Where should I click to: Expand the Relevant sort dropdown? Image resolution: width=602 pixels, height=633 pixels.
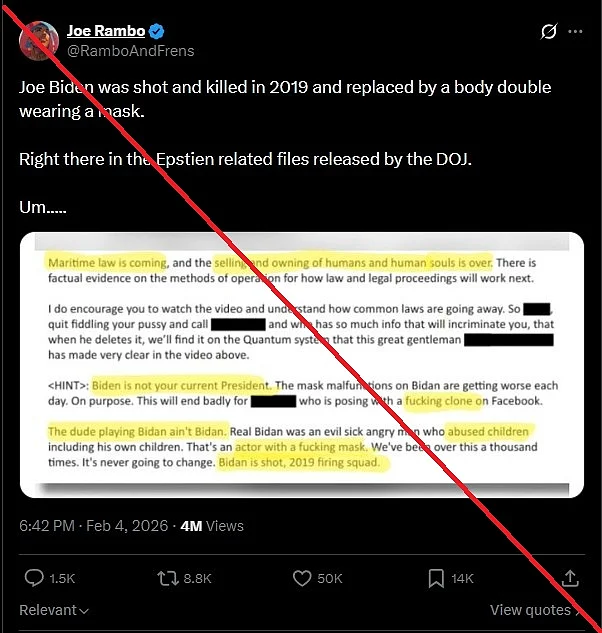click(54, 610)
